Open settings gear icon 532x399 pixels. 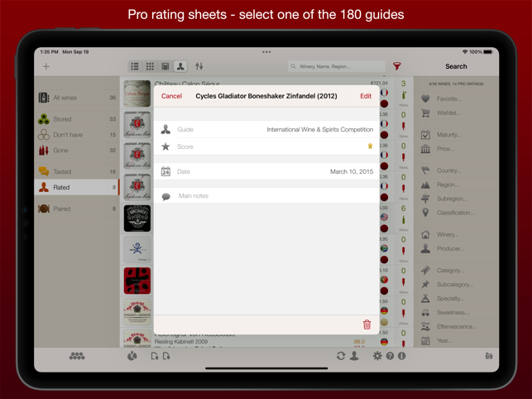coord(377,356)
